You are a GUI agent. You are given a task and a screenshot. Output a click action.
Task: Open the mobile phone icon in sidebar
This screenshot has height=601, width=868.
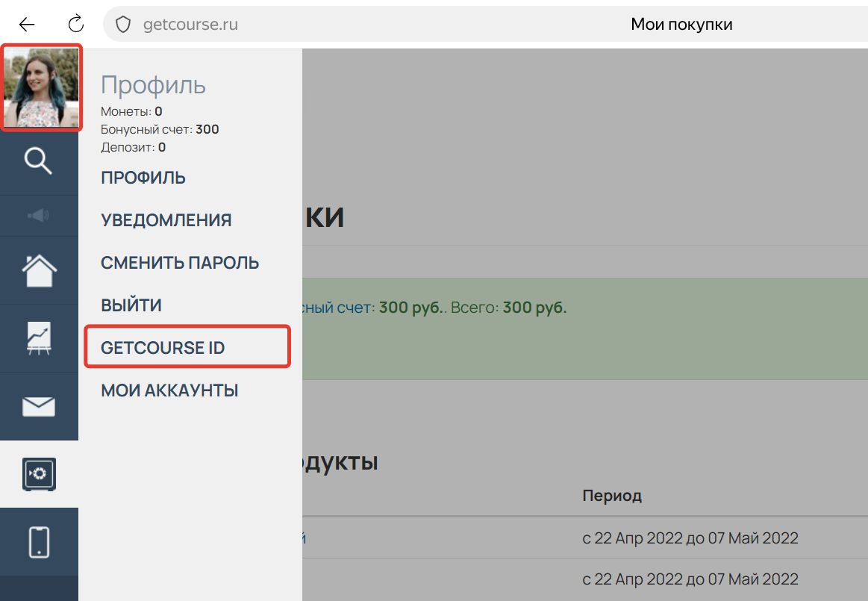pyautogui.click(x=39, y=542)
